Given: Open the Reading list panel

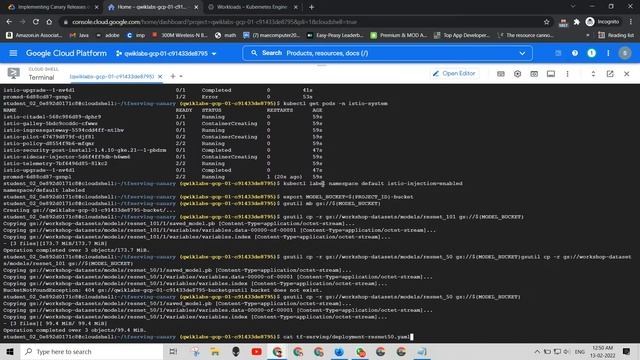Looking at the screenshot, I should (x=616, y=36).
